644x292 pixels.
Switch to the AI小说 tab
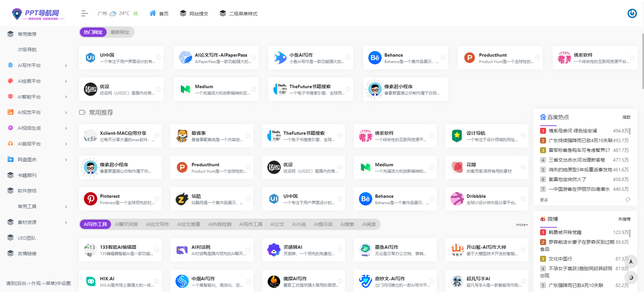pos(299,224)
